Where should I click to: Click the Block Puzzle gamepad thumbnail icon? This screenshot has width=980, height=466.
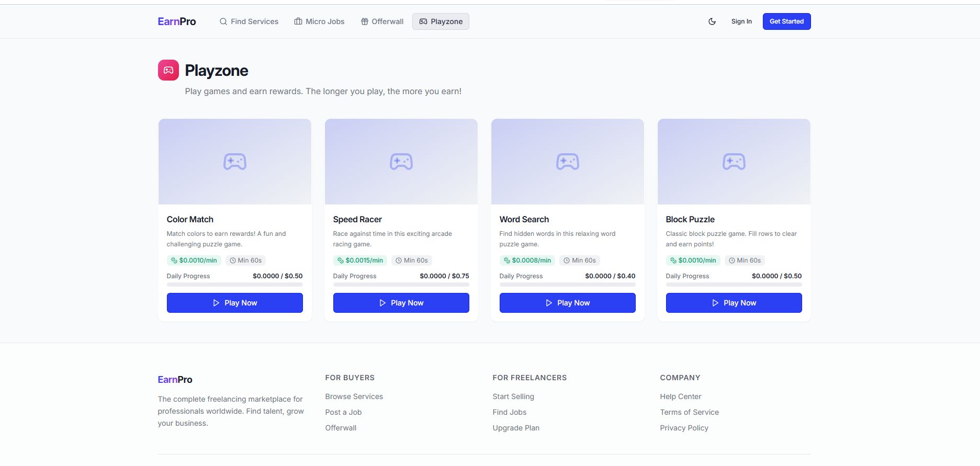tap(734, 162)
